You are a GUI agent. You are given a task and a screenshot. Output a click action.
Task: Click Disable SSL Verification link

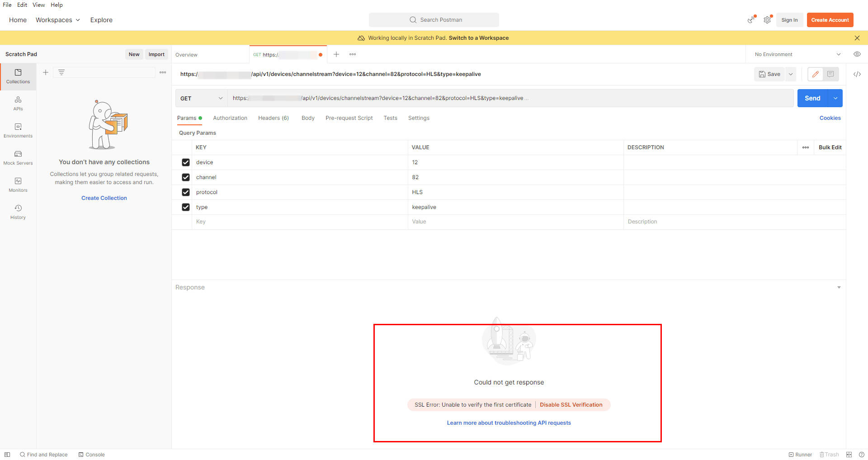click(x=571, y=405)
